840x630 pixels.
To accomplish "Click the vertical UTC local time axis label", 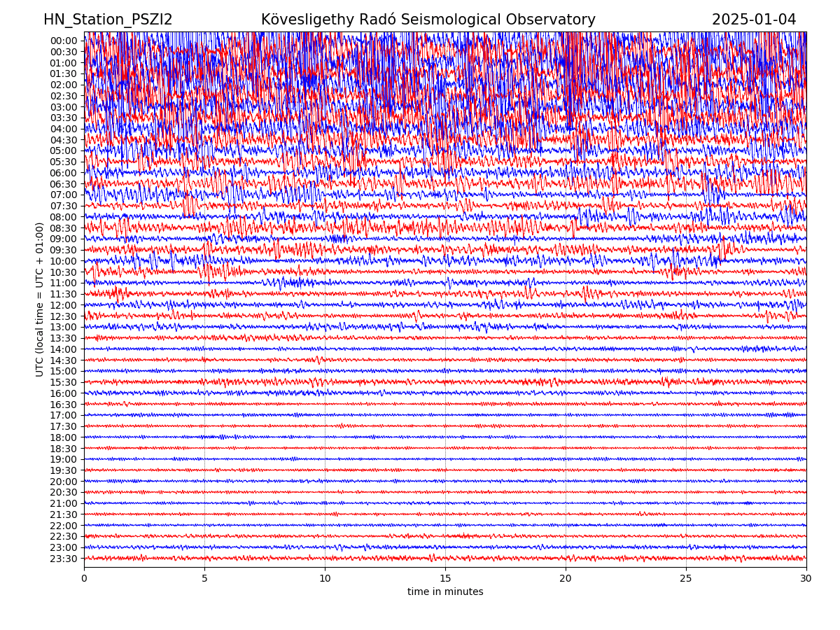I will point(40,300).
